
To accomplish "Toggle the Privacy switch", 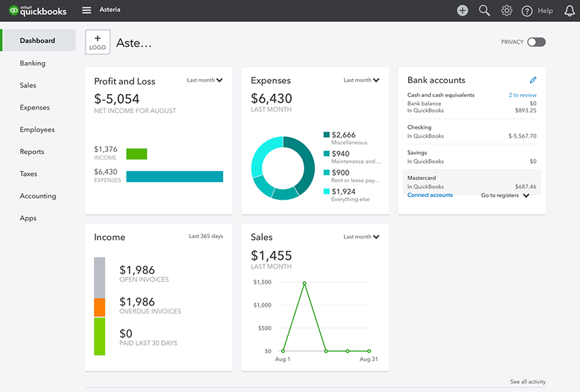I will click(x=536, y=42).
